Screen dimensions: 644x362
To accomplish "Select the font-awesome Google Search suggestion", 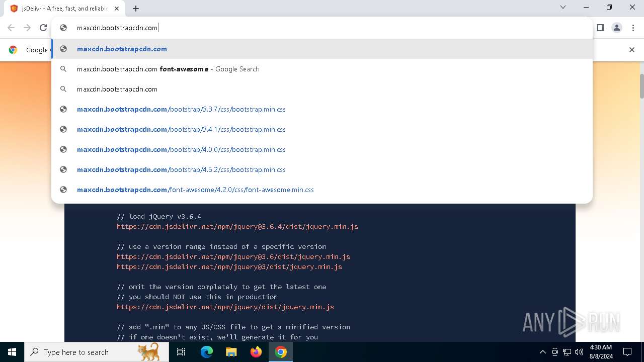I will click(x=322, y=69).
